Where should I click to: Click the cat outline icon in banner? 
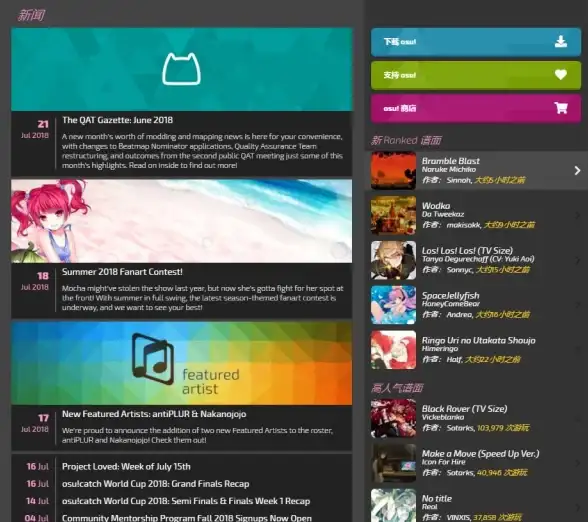click(182, 69)
